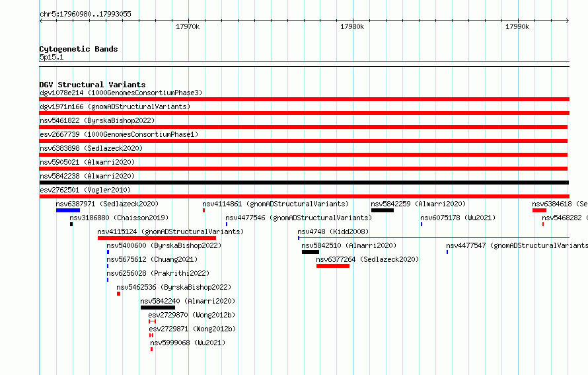Click nsv4748 Kidd2008 label
Image resolution: width=588 pixels, height=375 pixels.
tap(333, 231)
